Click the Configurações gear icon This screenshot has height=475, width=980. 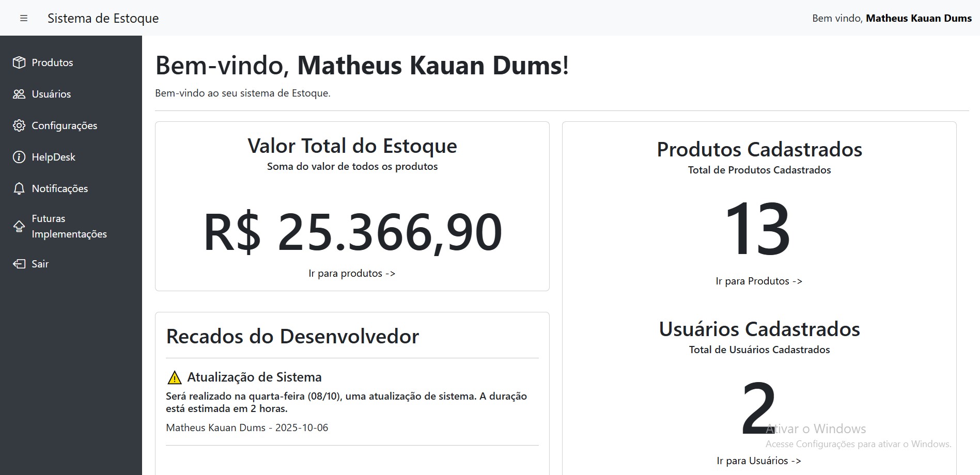pos(19,125)
